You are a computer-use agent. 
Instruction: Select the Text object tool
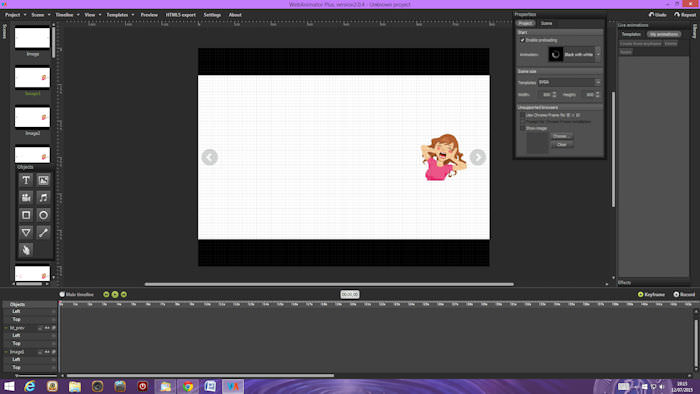tap(26, 180)
